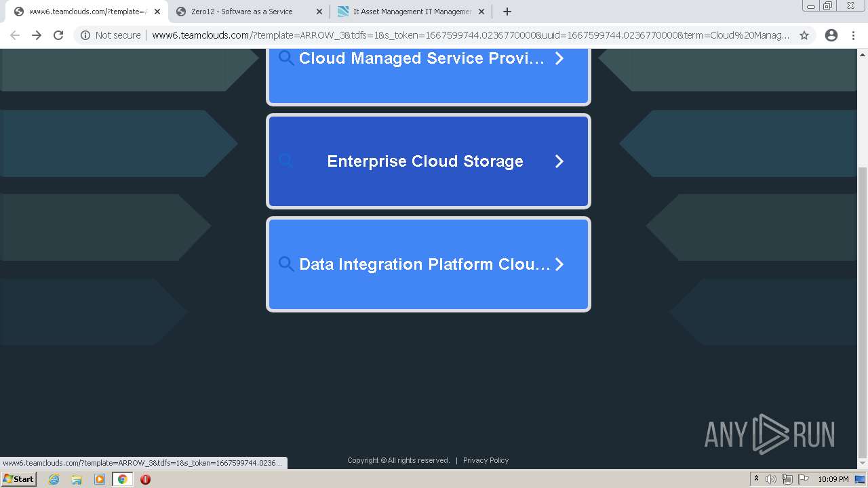Click the chevron beside Data Integration Platform
The height and width of the screenshot is (488, 868).
[559, 264]
